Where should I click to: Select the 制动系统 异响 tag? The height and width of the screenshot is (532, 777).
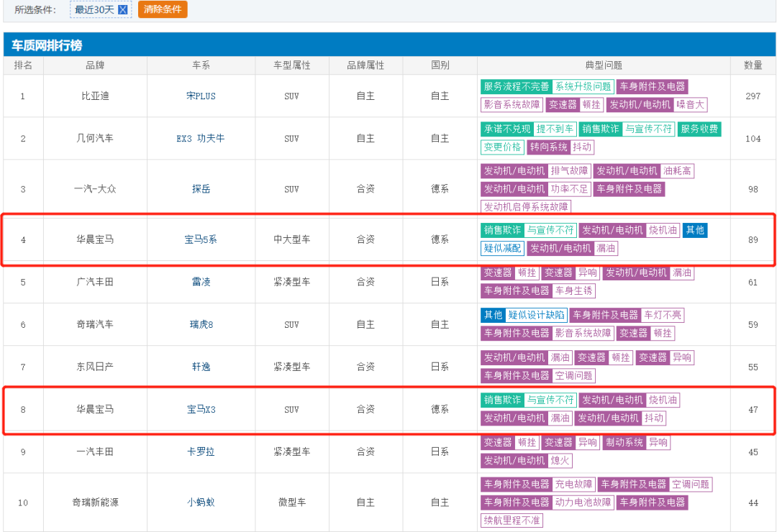pos(636,442)
